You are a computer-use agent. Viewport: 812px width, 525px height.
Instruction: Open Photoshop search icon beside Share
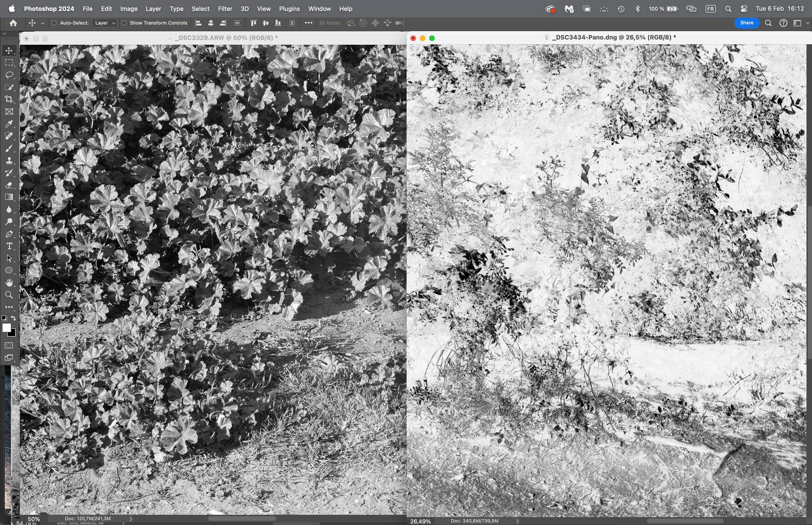(x=768, y=23)
